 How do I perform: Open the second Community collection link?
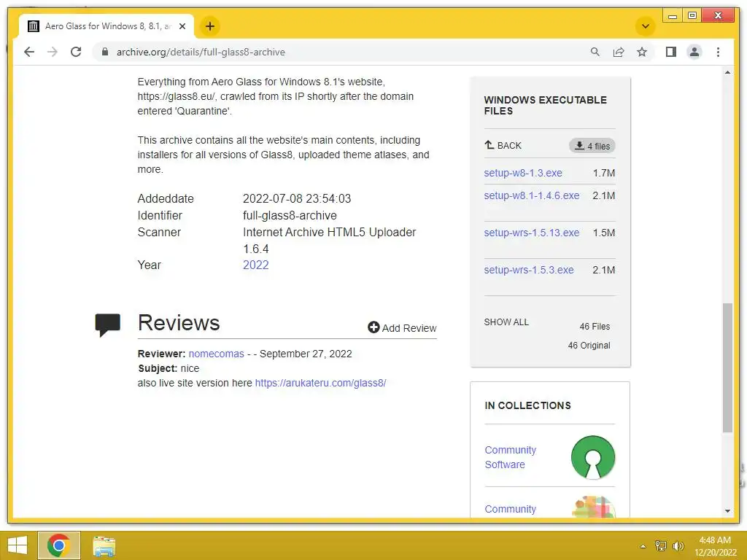pyautogui.click(x=510, y=509)
